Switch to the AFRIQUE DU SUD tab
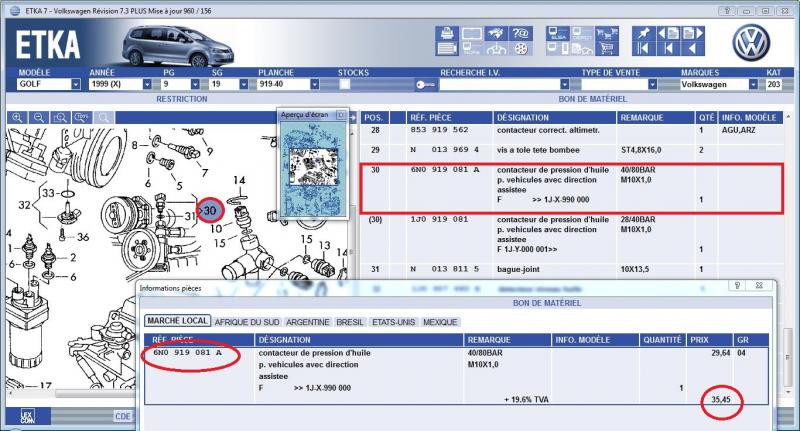800x431 pixels. pos(247,322)
